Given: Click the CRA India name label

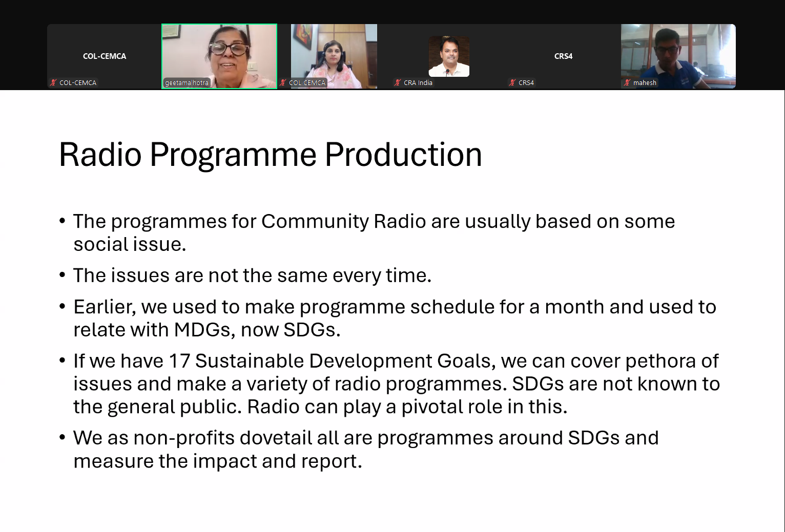Looking at the screenshot, I should [418, 82].
